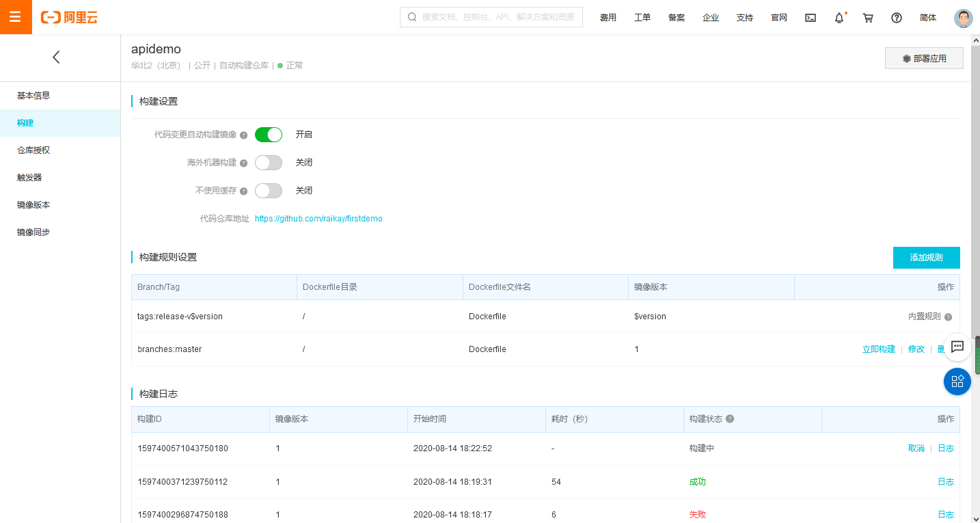Click the back arrow in sidebar
This screenshot has height=523, width=980.
click(56, 57)
